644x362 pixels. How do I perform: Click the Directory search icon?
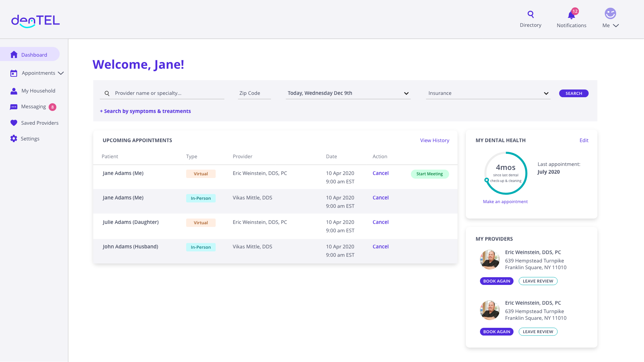pyautogui.click(x=530, y=14)
